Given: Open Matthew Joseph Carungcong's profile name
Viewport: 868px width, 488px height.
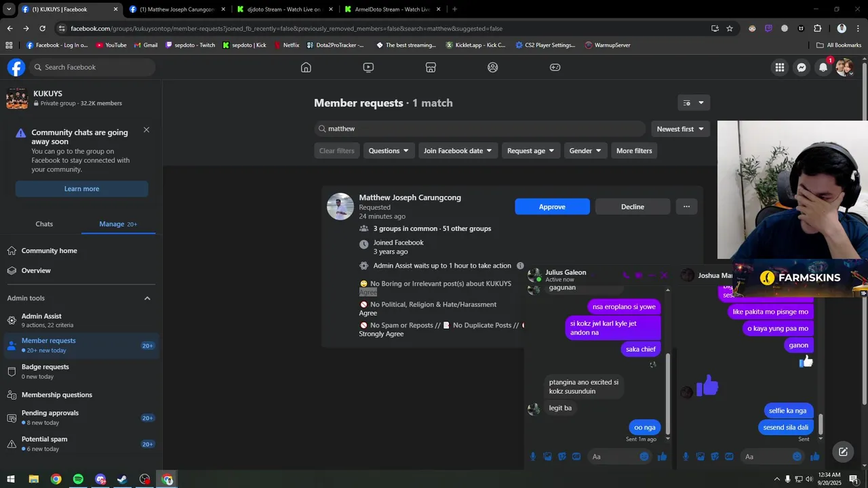Looking at the screenshot, I should click(410, 197).
